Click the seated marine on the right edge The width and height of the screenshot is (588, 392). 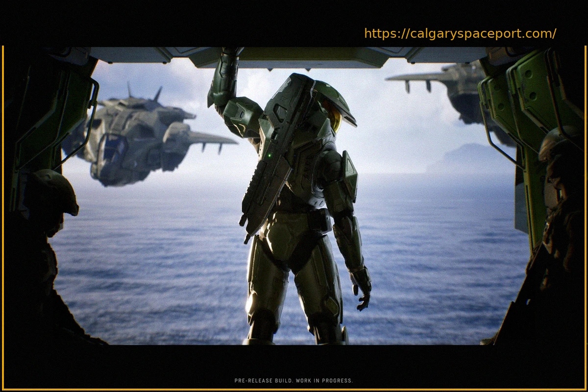(559, 196)
